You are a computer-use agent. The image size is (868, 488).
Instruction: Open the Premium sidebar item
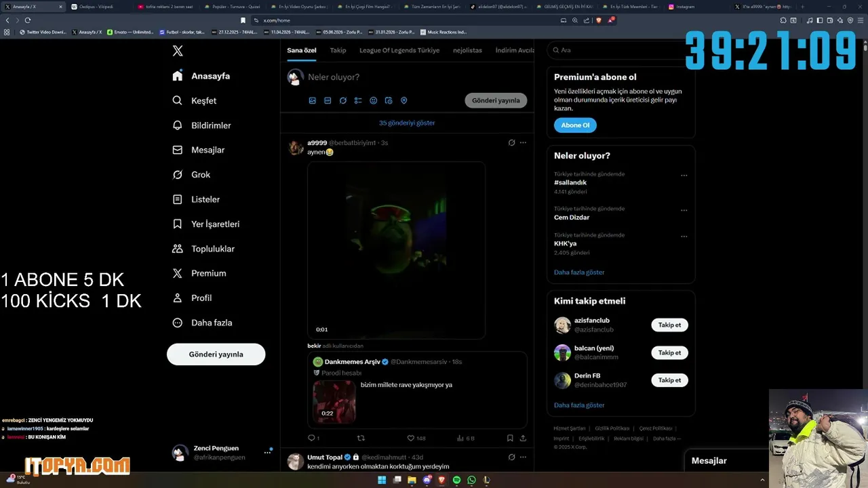(x=199, y=273)
